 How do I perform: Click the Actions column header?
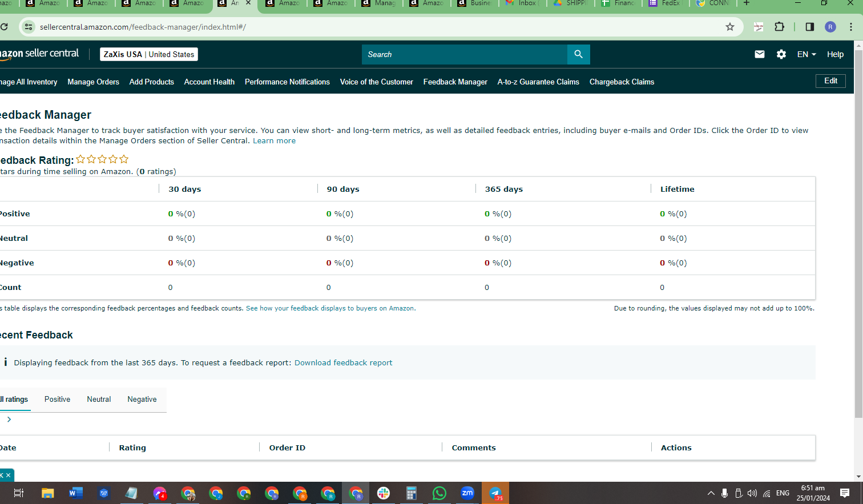coord(676,448)
